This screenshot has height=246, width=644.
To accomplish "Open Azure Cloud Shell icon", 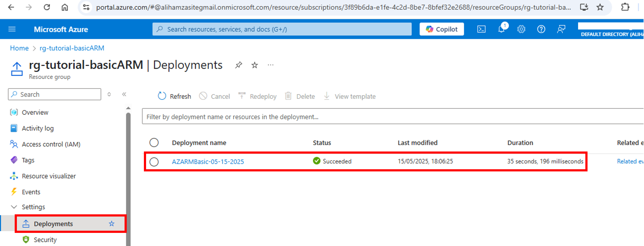I will (481, 29).
